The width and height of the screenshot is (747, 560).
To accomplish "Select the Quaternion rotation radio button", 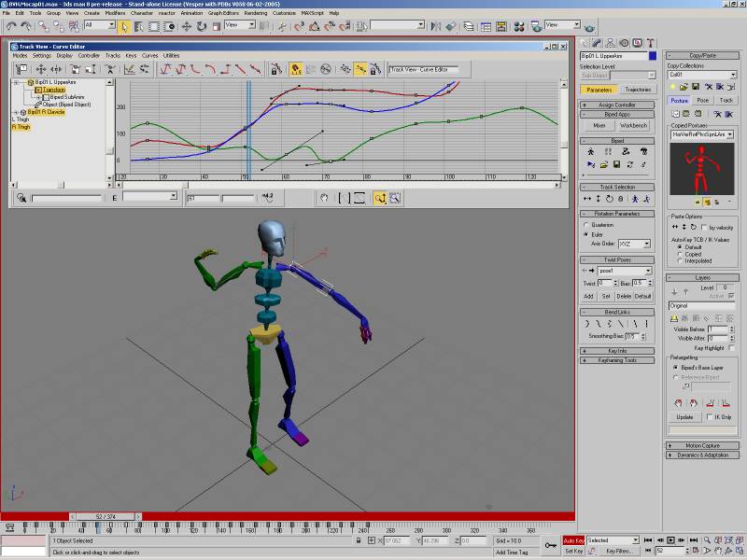I will point(585,225).
